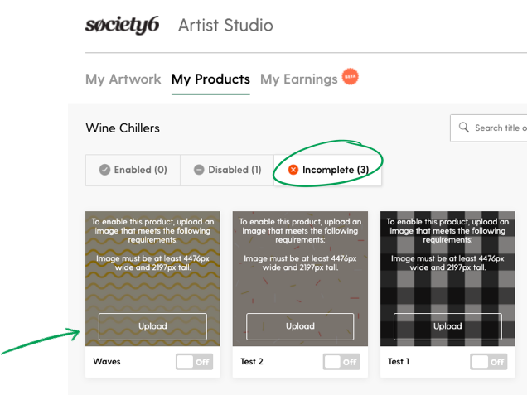This screenshot has height=395, width=532.
Task: Click the search magnifier icon
Action: 464,128
